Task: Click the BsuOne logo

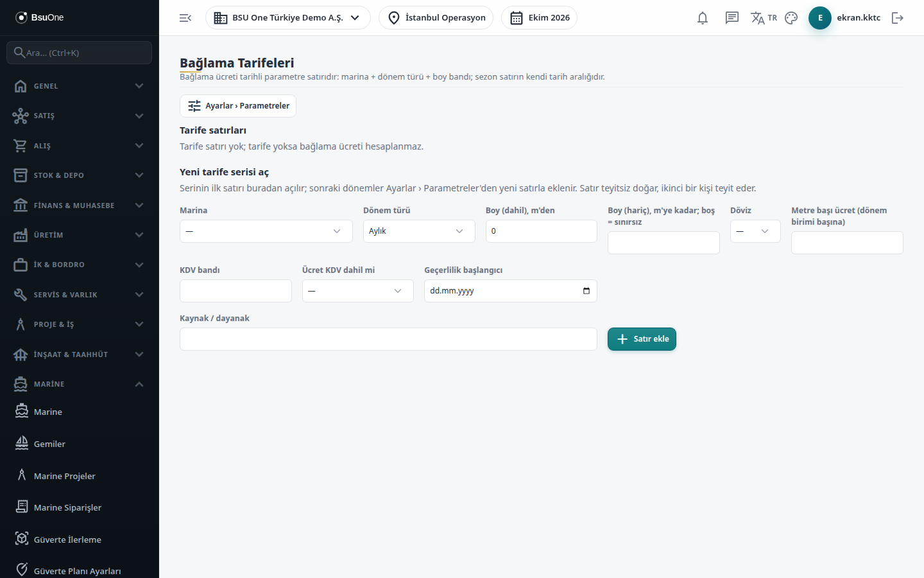Action: [x=40, y=17]
